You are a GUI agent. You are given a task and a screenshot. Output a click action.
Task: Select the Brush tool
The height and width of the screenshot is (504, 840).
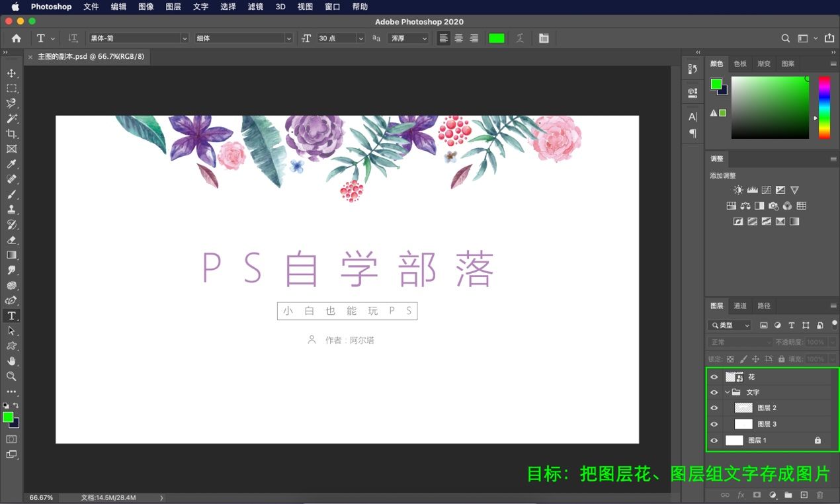(x=11, y=194)
